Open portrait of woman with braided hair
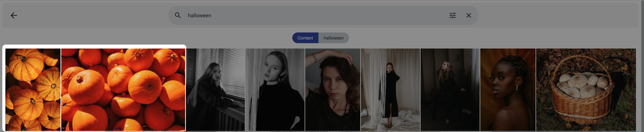This screenshot has height=132, width=644. (508, 90)
